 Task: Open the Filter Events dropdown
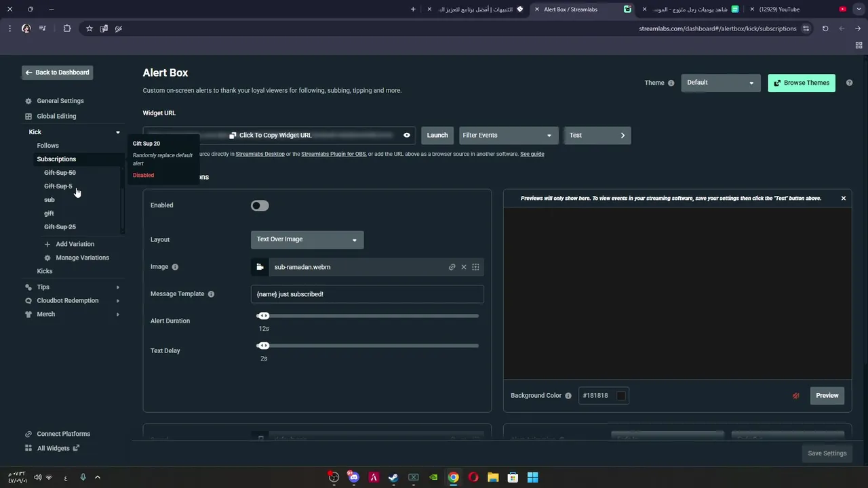pyautogui.click(x=509, y=135)
